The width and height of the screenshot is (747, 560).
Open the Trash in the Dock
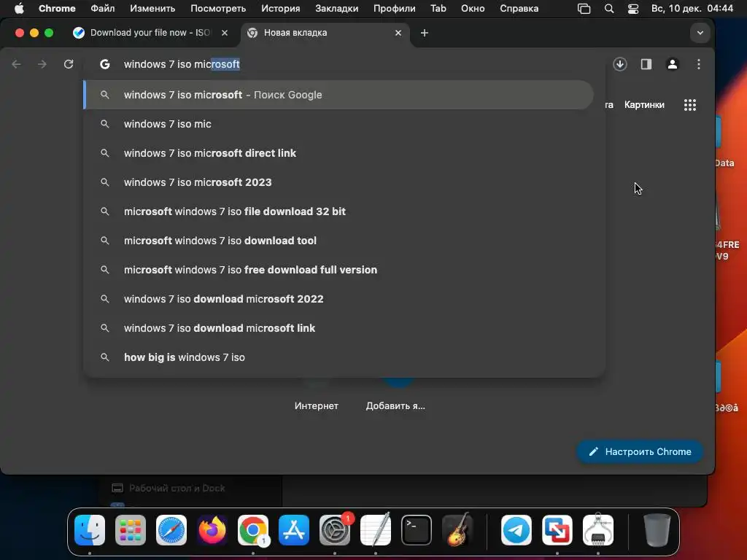pyautogui.click(x=657, y=530)
